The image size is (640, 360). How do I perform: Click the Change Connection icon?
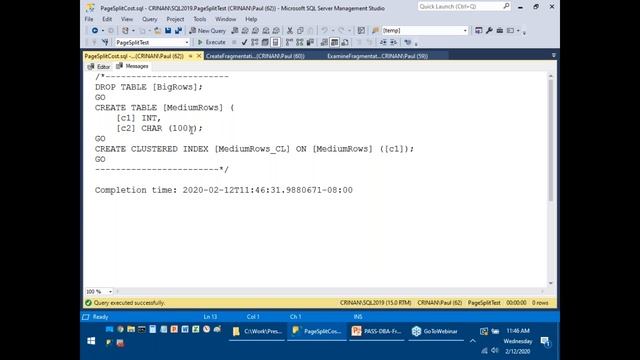pyautogui.click(x=105, y=42)
